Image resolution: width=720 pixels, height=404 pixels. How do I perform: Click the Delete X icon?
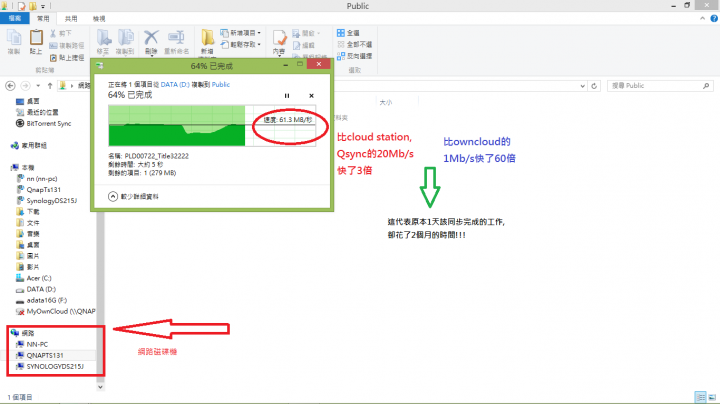(x=151, y=38)
